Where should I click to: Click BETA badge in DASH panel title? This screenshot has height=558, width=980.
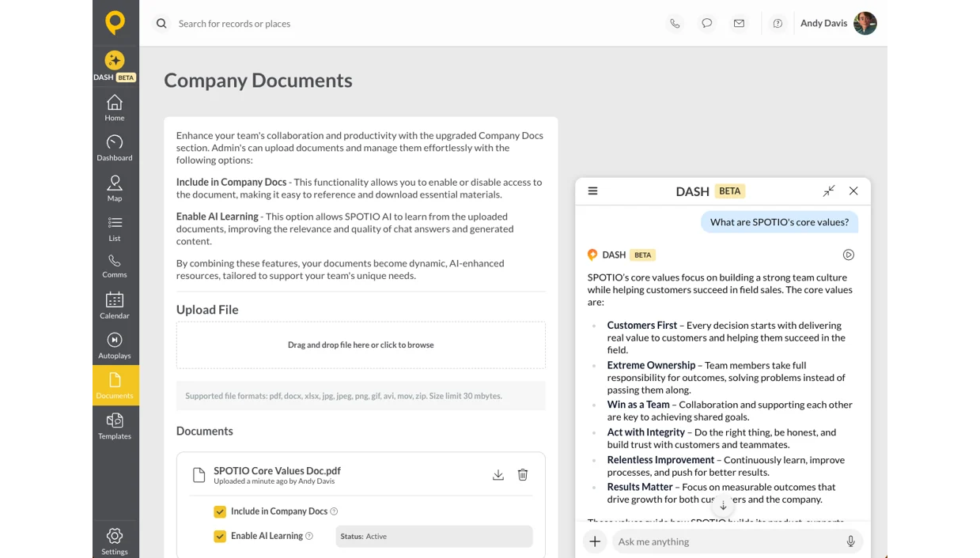pyautogui.click(x=730, y=190)
